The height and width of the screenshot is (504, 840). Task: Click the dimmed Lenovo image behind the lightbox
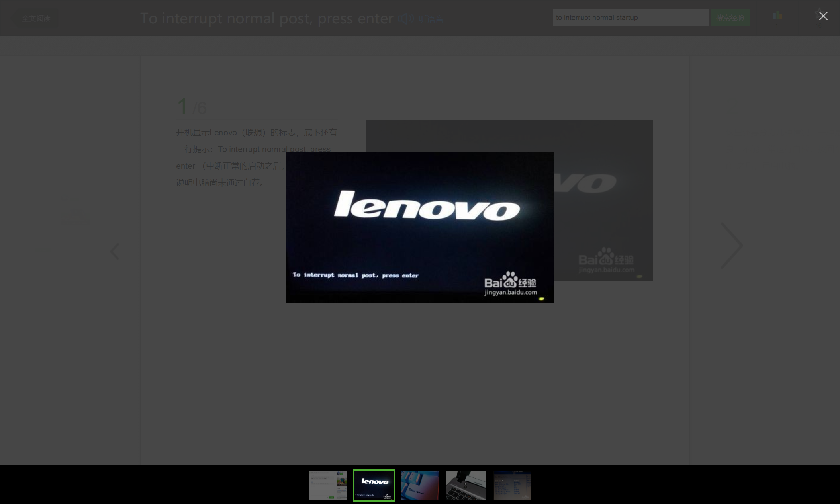(603, 200)
